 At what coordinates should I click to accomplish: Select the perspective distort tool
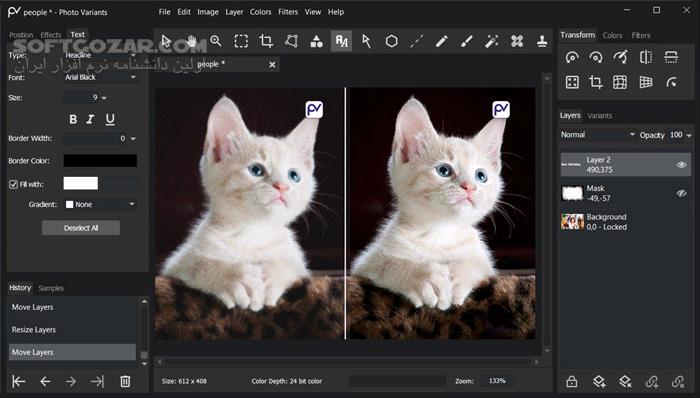coord(292,41)
